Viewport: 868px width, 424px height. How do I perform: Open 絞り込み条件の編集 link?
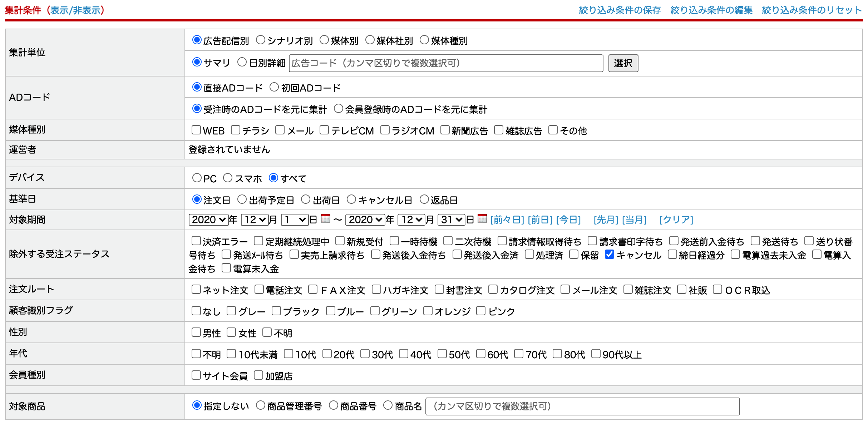coord(711,10)
